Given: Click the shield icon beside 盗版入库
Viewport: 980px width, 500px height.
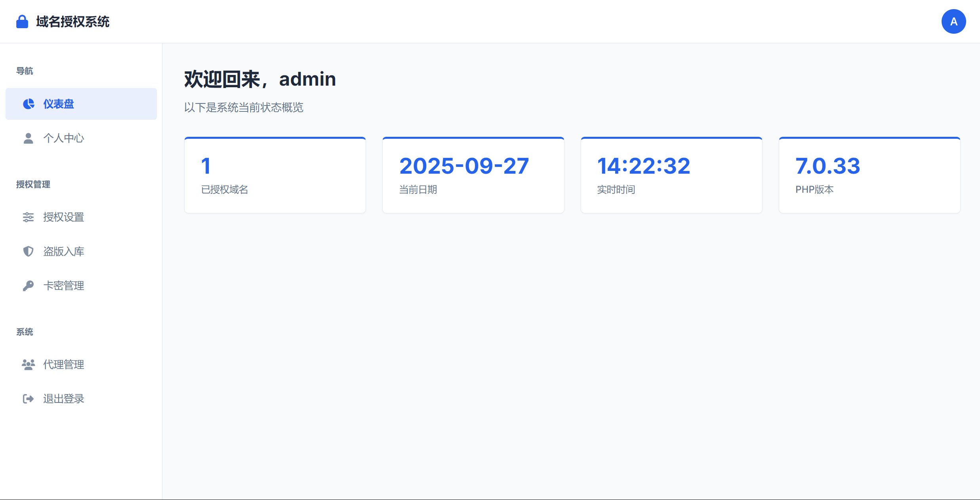Looking at the screenshot, I should 28,251.
